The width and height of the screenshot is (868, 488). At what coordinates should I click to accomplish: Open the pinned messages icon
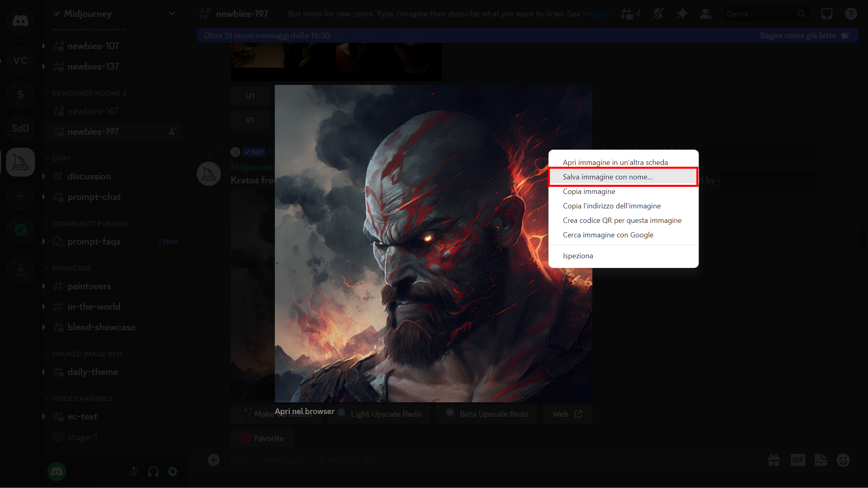pos(682,14)
